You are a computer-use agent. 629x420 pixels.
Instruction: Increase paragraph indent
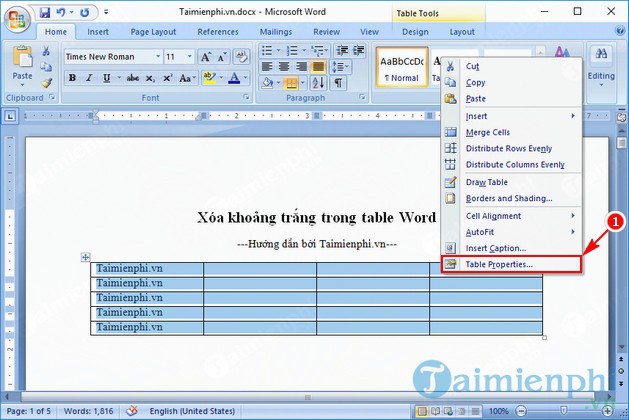(x=358, y=51)
